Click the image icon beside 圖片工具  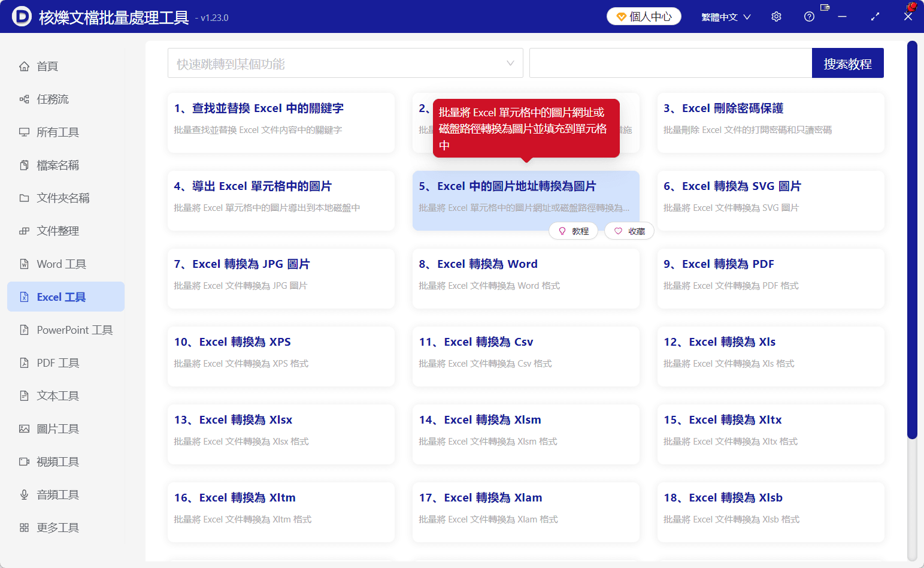point(25,428)
